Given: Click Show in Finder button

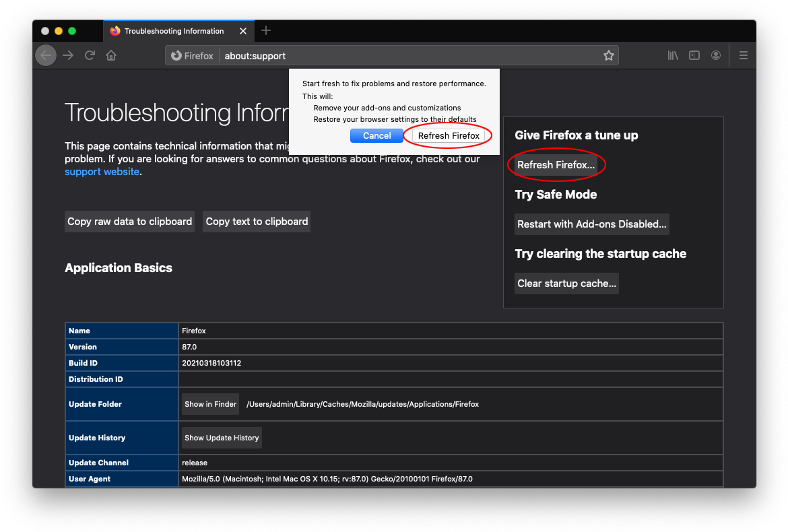Looking at the screenshot, I should coord(210,405).
